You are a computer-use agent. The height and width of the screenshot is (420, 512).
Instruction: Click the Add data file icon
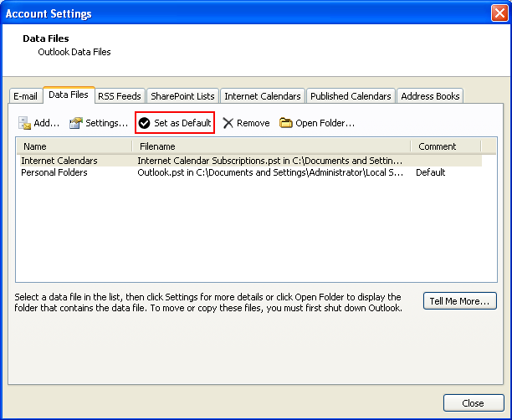click(24, 123)
